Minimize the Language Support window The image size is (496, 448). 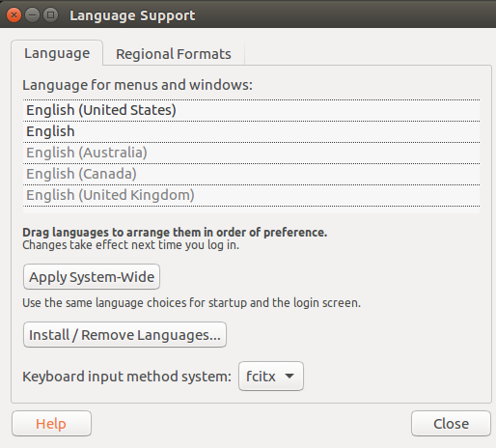pyautogui.click(x=32, y=15)
